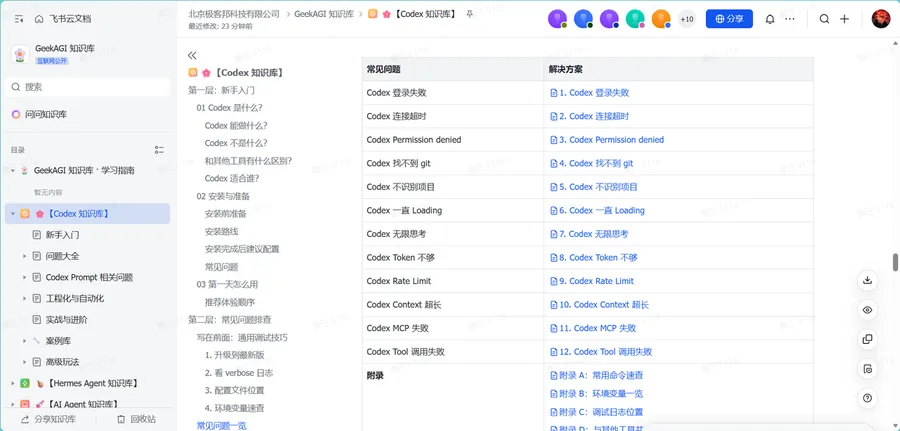Screen dimensions: 900x431
Task: Click the blue 分享 button
Action: pos(729,19)
